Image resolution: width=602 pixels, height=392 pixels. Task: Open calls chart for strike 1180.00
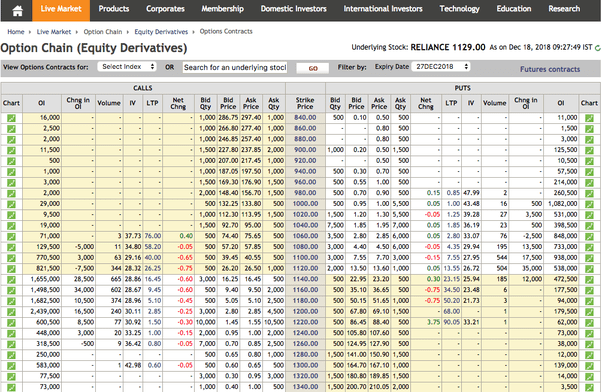coord(11,301)
